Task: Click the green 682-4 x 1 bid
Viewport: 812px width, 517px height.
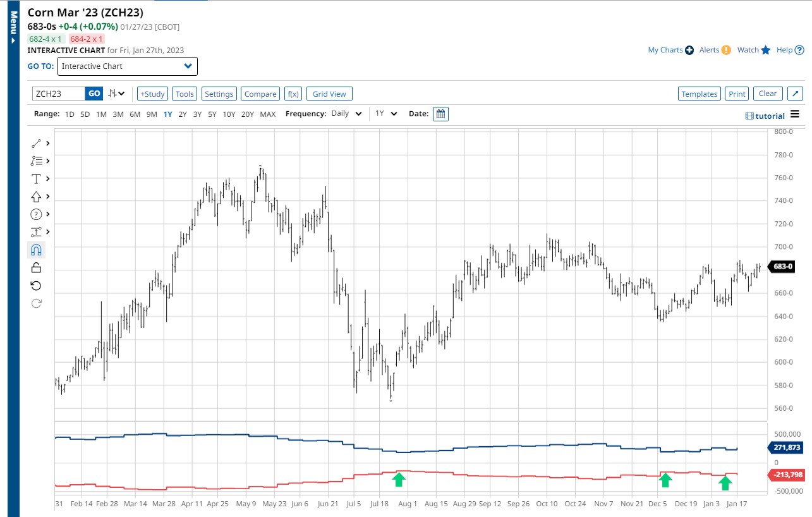Action: coord(45,39)
